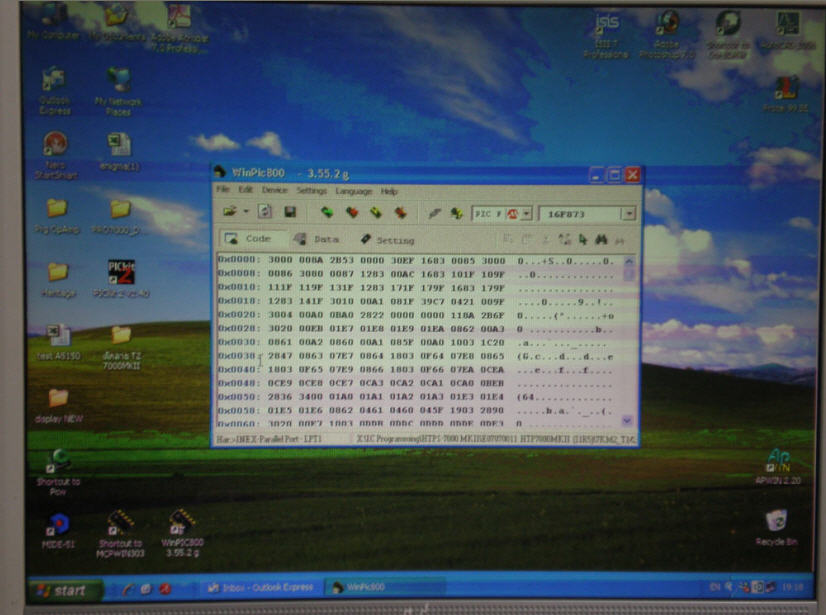Image resolution: width=826 pixels, height=615 pixels.
Task: Click scroll up arrow in hex view
Action: tap(628, 261)
